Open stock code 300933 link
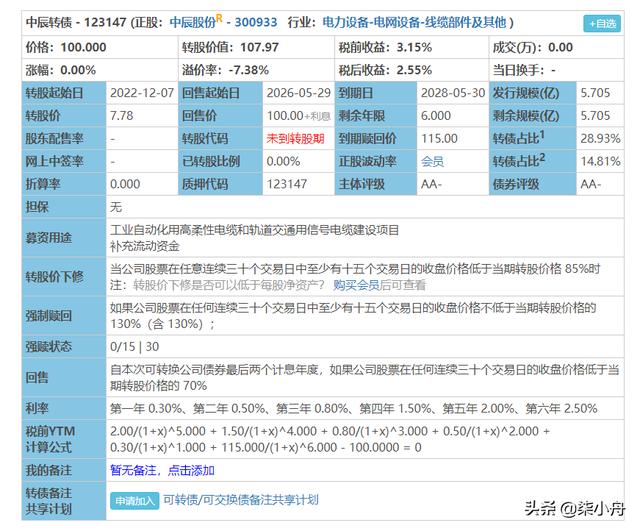 coord(256,22)
